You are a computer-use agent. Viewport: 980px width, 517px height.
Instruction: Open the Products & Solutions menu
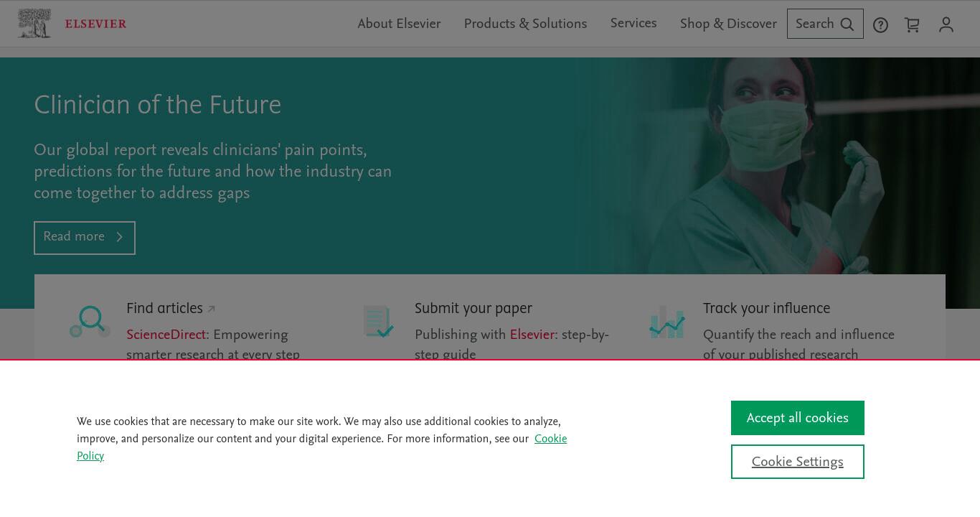525,24
